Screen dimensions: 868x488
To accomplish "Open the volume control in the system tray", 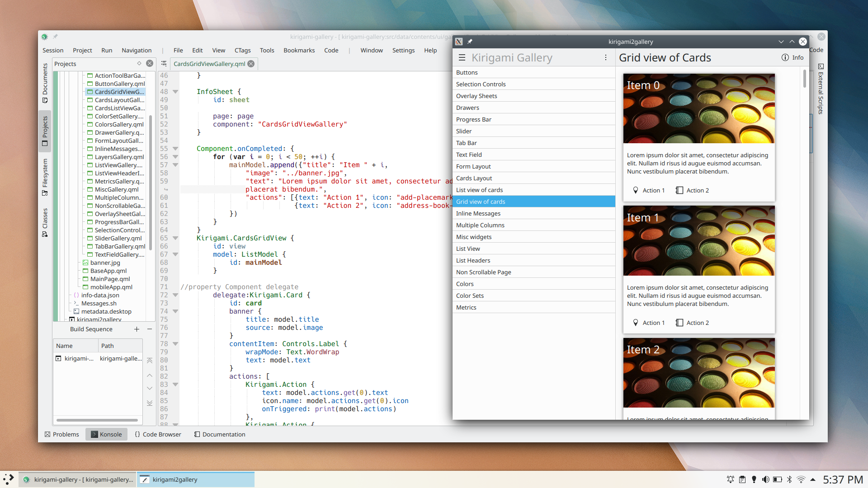I will (x=765, y=479).
